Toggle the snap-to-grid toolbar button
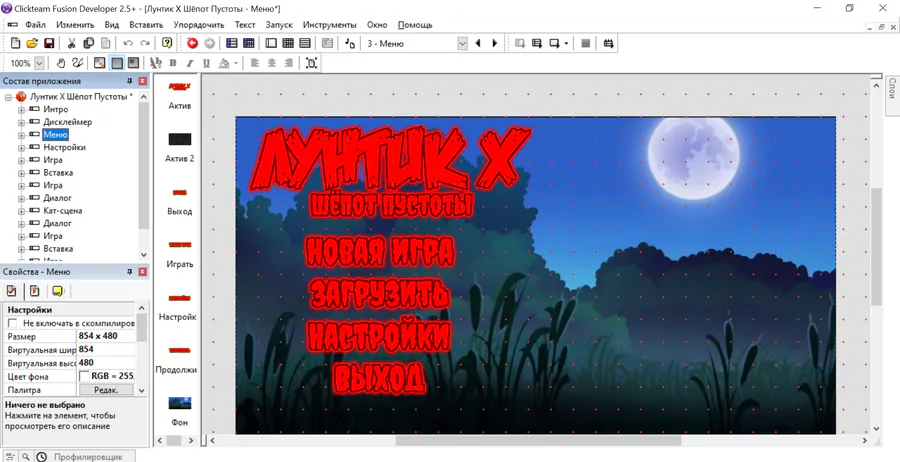900x462 pixels. pyautogui.click(x=133, y=63)
